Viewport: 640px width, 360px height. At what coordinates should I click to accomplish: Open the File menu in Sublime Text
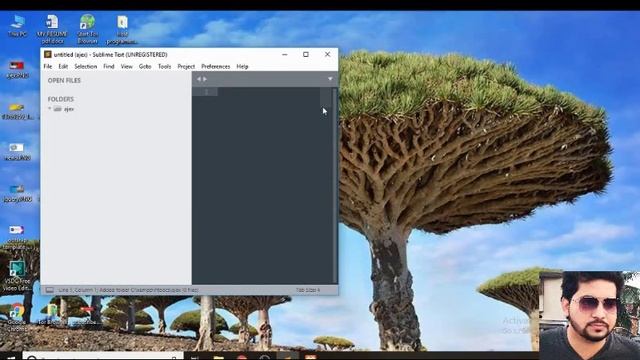click(48, 67)
